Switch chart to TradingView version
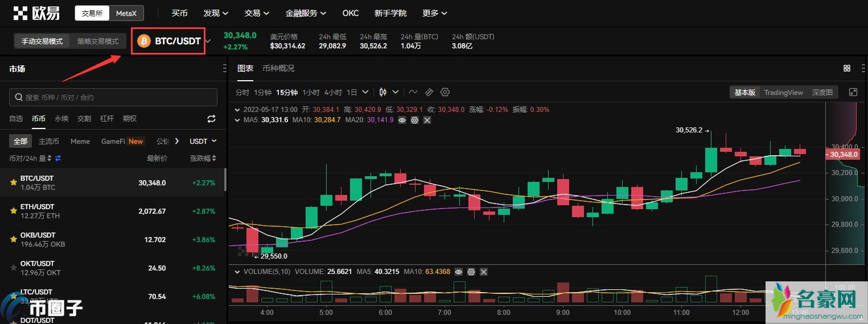This screenshot has width=868, height=324. pyautogui.click(x=783, y=92)
